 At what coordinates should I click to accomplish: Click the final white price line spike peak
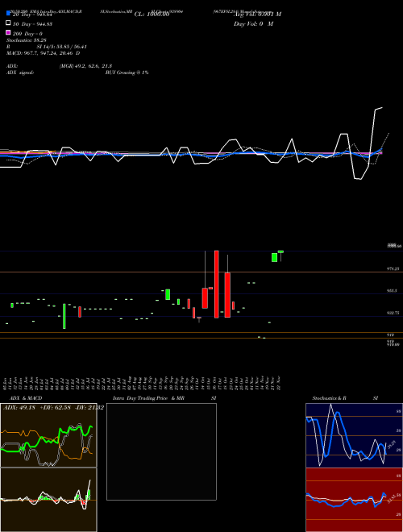pyautogui.click(x=382, y=108)
